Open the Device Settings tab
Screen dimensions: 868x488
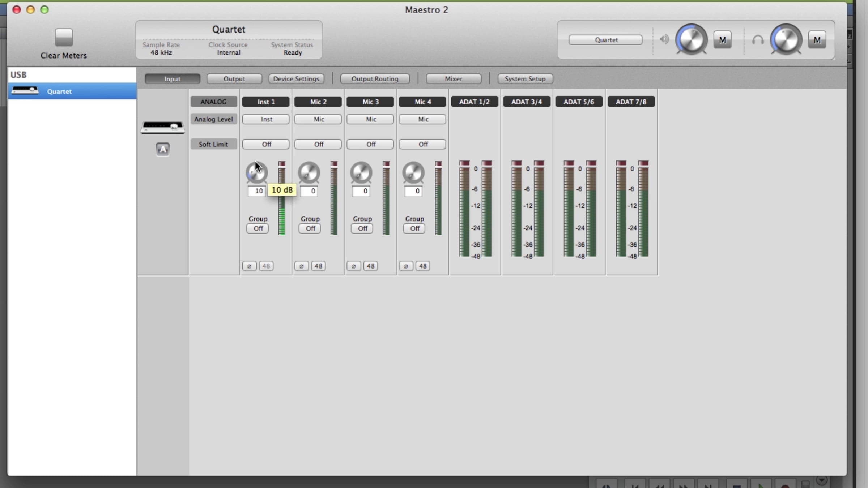296,79
